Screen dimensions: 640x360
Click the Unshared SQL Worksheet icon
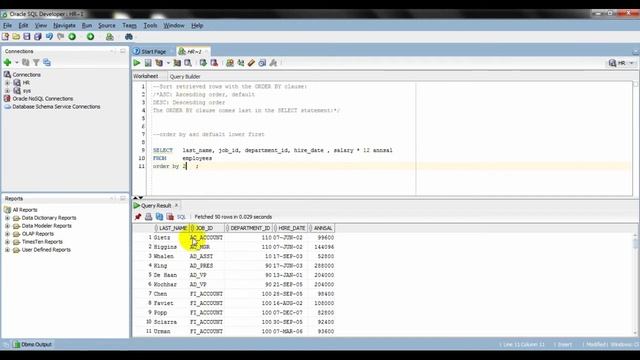point(230,63)
